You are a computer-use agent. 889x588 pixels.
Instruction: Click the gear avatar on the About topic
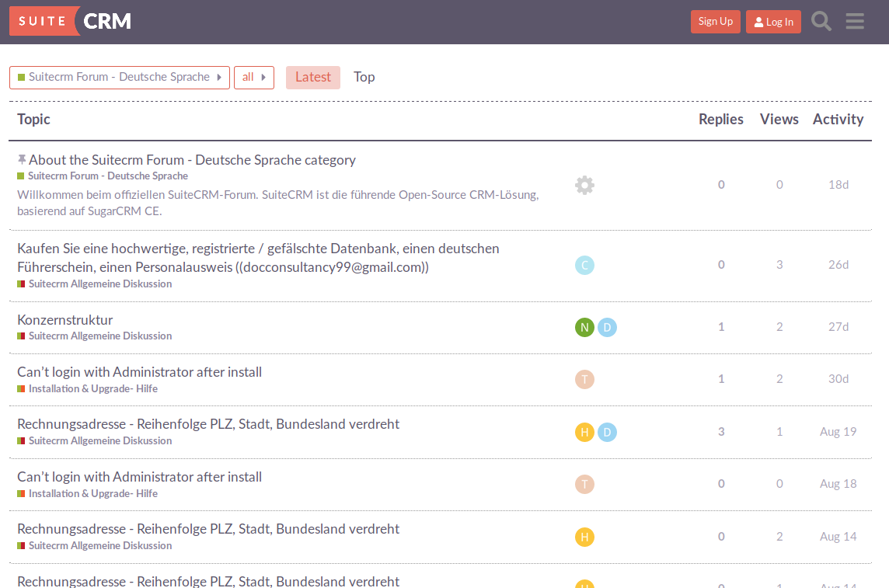pos(584,185)
